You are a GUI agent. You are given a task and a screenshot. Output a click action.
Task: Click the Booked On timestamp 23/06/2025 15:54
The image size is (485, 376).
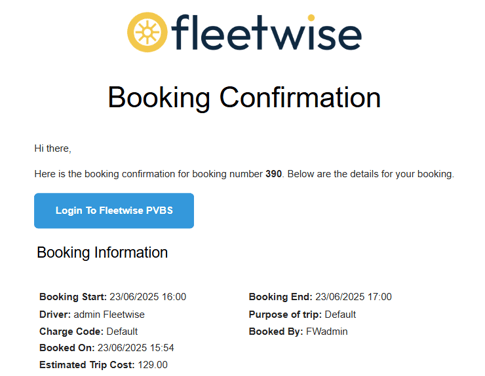tap(136, 348)
